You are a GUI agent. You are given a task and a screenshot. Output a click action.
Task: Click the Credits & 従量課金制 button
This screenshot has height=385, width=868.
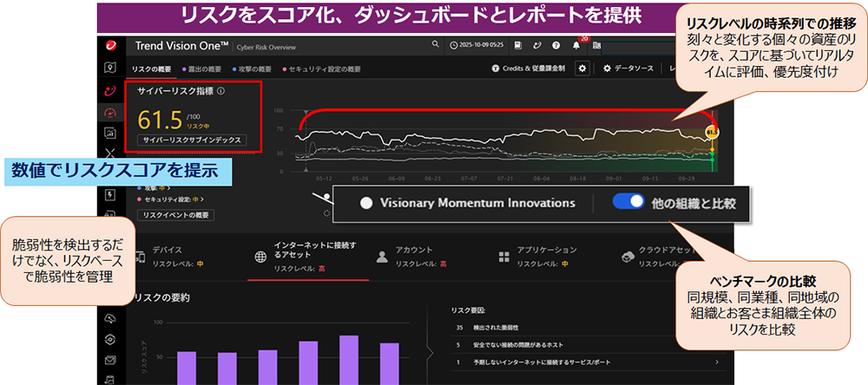tap(528, 69)
